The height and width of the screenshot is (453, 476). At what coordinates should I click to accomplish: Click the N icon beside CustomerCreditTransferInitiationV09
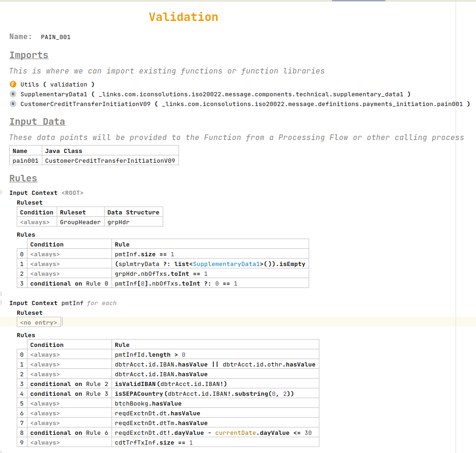(x=13, y=104)
